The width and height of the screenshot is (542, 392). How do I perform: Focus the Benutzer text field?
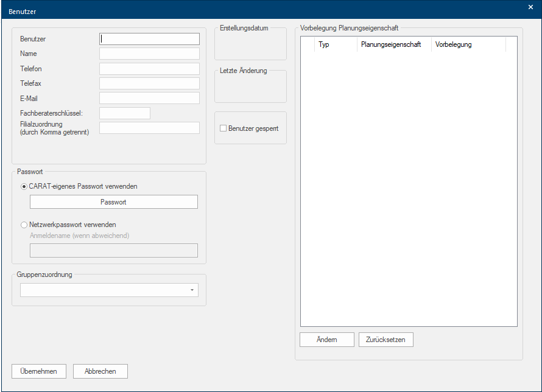point(149,39)
